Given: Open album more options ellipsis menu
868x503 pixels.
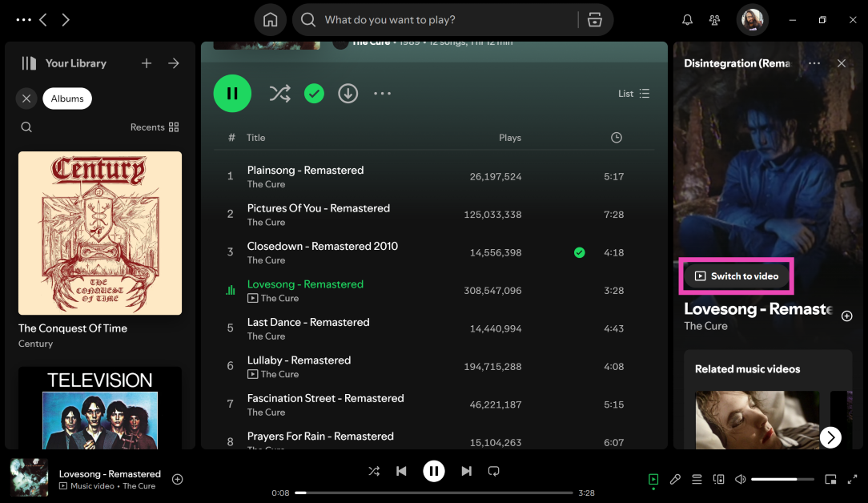Looking at the screenshot, I should [382, 94].
